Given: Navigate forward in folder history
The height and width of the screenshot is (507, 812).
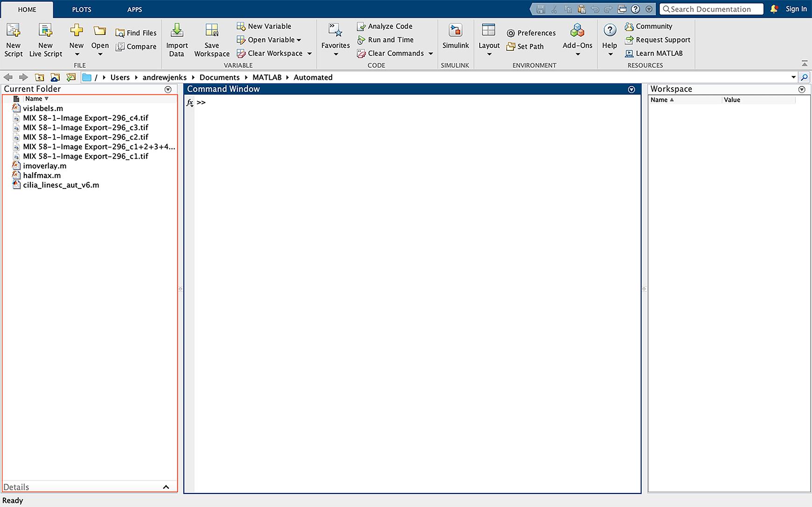Looking at the screenshot, I should (x=23, y=77).
